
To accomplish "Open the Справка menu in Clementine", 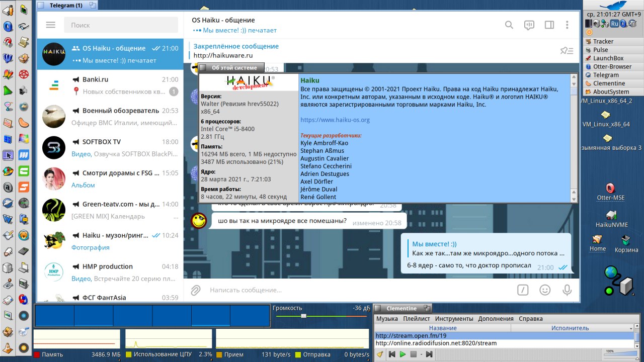I will pyautogui.click(x=530, y=319).
